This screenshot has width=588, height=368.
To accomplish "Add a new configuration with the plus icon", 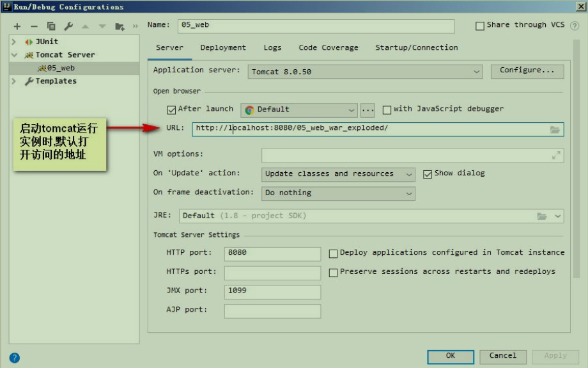I will click(17, 26).
